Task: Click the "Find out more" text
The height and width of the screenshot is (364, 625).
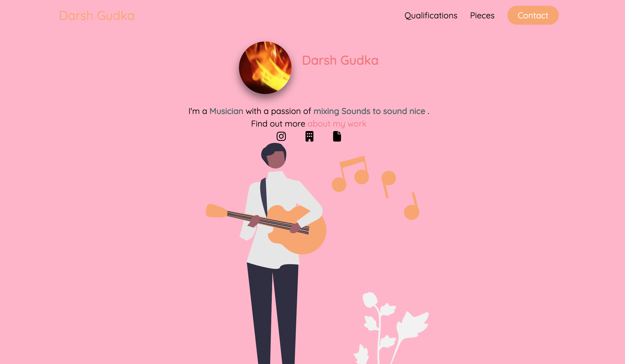Action: point(278,124)
